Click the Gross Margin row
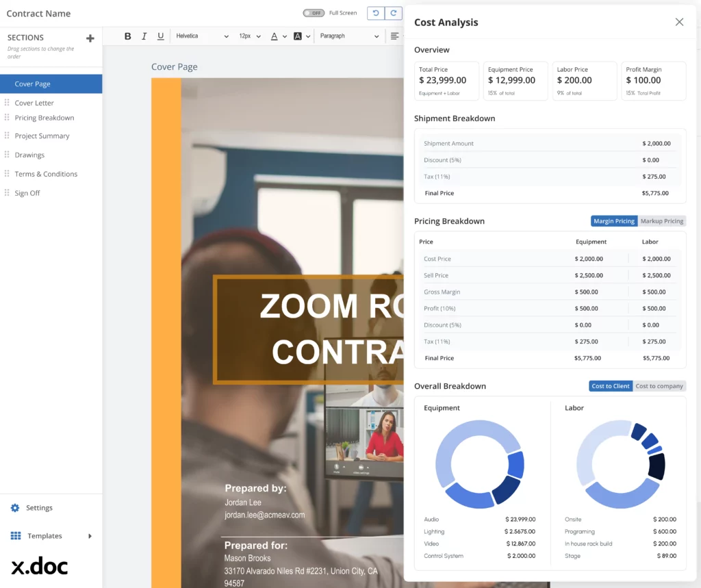Image resolution: width=701 pixels, height=588 pixels. (x=550, y=292)
